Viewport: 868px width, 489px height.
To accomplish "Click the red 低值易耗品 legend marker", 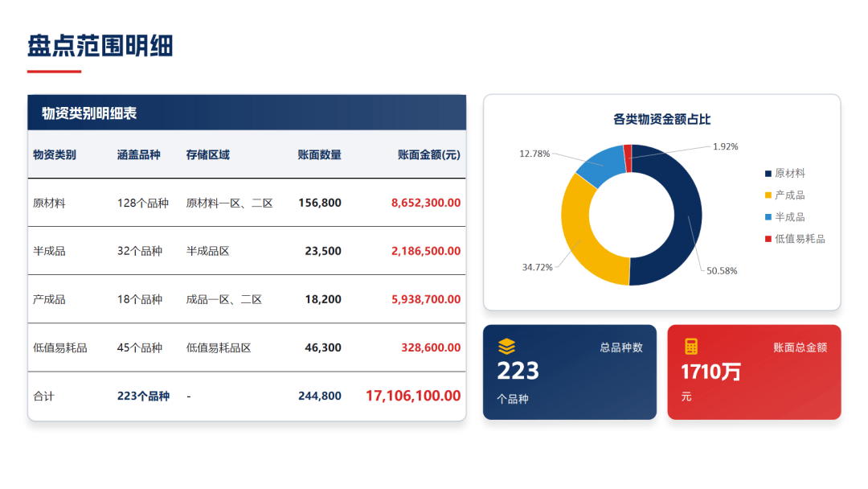I will [768, 239].
